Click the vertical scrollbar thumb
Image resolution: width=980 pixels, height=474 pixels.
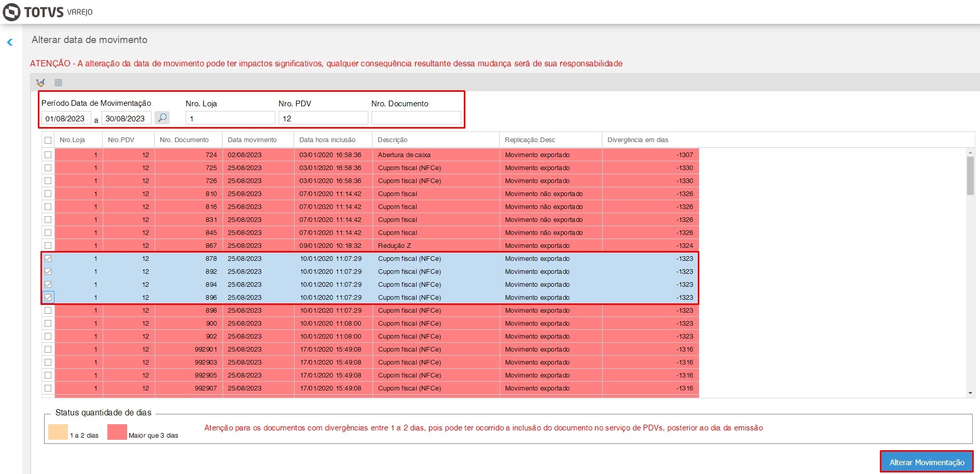970,176
